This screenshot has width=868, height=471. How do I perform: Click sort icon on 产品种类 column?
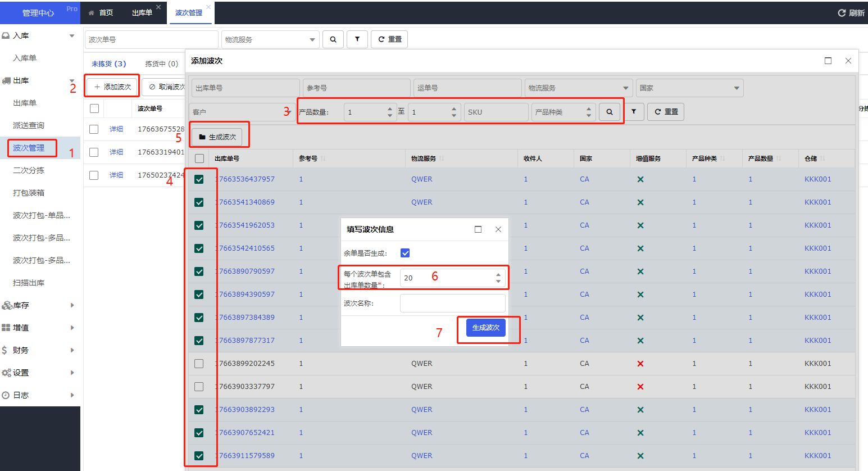tap(723, 158)
